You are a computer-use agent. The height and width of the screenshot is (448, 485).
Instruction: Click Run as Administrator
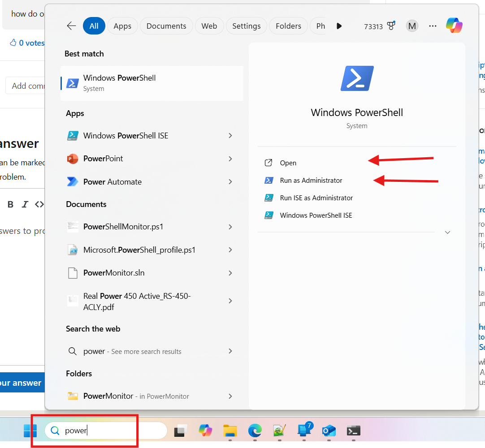[x=311, y=180]
